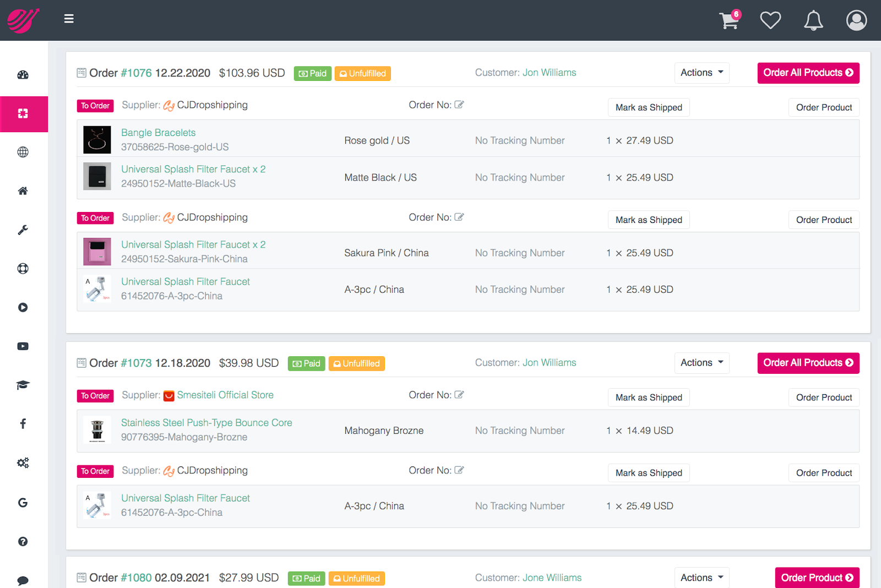This screenshot has height=588, width=881.
Task: Expand Actions dropdown for order #1076
Action: [x=701, y=73]
